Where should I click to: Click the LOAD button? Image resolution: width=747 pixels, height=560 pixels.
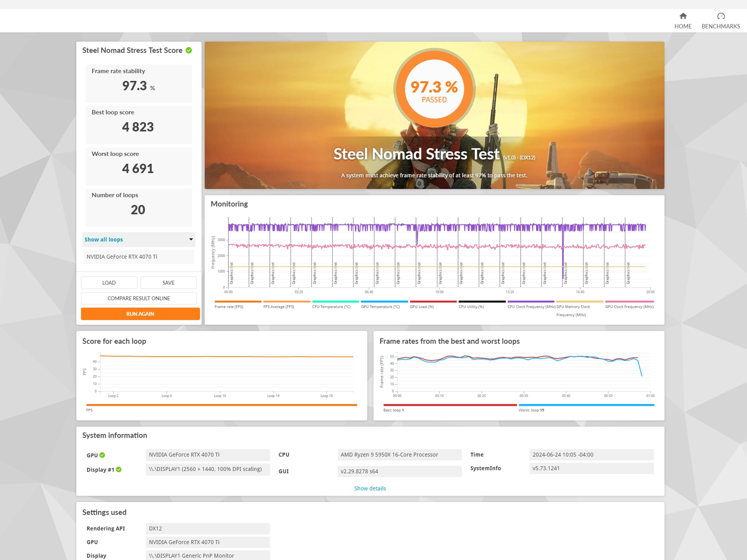click(x=109, y=283)
